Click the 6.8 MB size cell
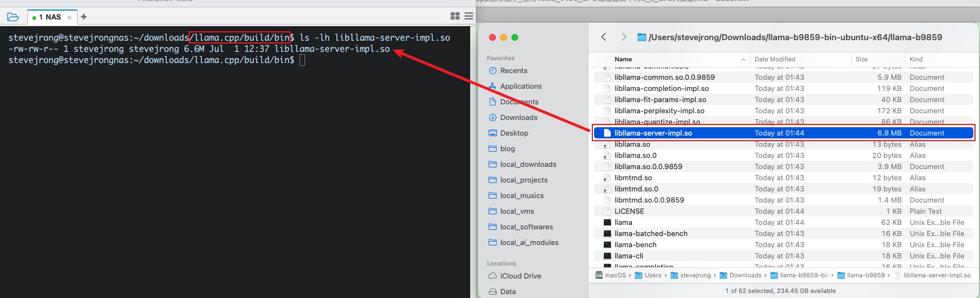The width and height of the screenshot is (980, 298). [x=889, y=133]
